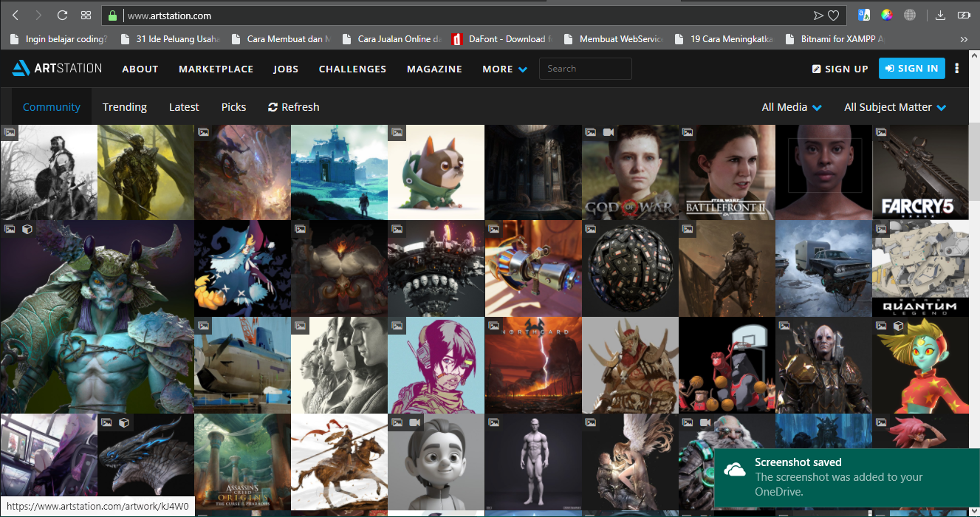Open the basketball monkeys thumbnail
Viewport: 980px width, 517px height.
pos(727,366)
